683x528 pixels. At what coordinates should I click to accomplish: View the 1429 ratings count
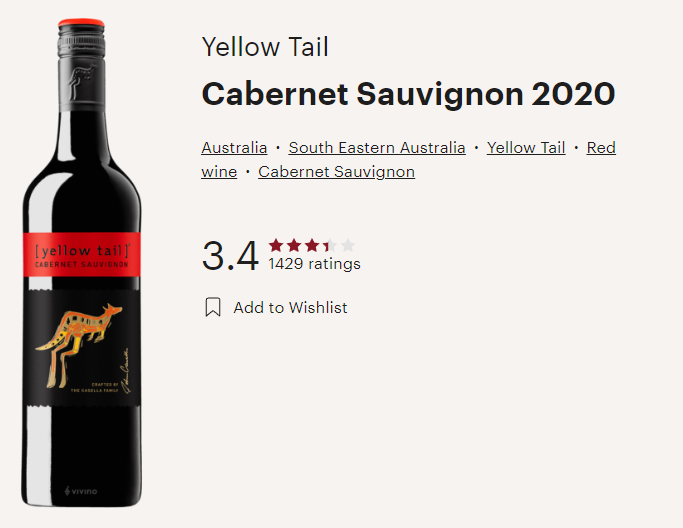click(314, 264)
